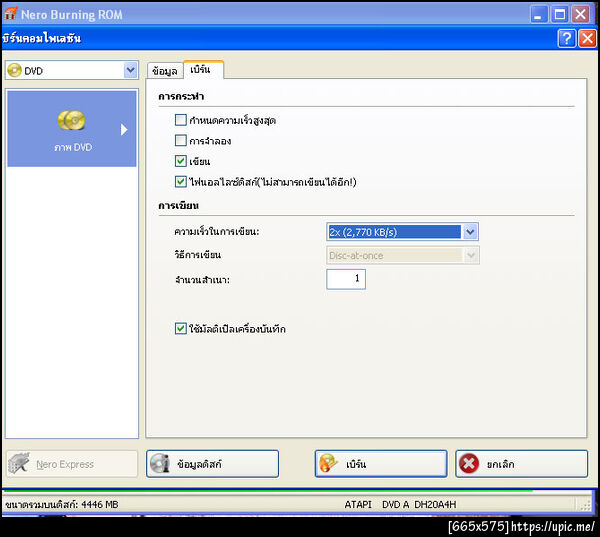Click the arrow beside ภาพ DVD
600x537 pixels.
124,129
